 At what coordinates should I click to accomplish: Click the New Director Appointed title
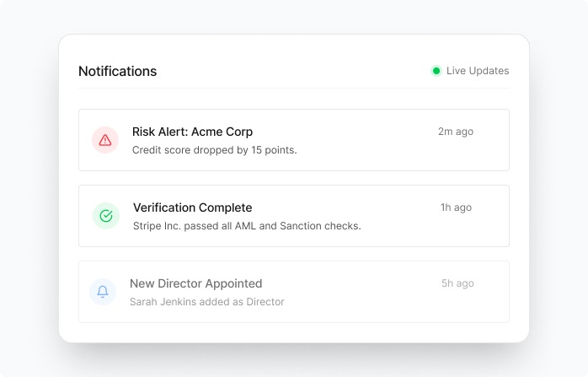tap(195, 283)
